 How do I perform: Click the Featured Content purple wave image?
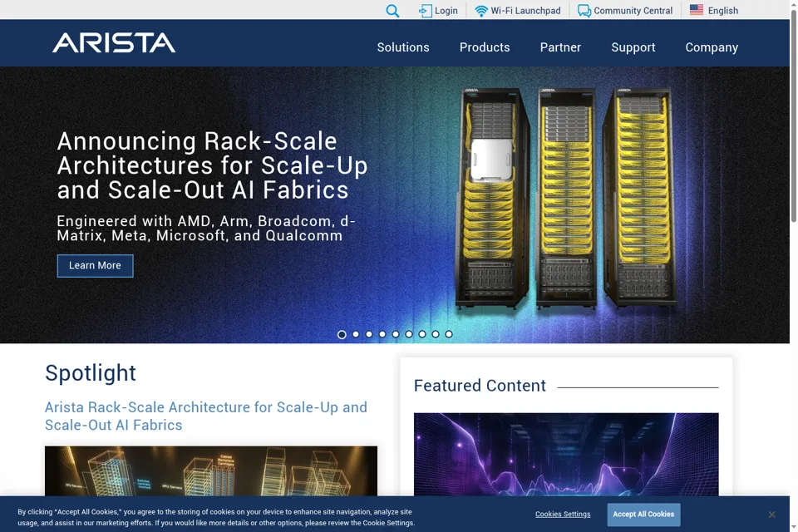(566, 454)
